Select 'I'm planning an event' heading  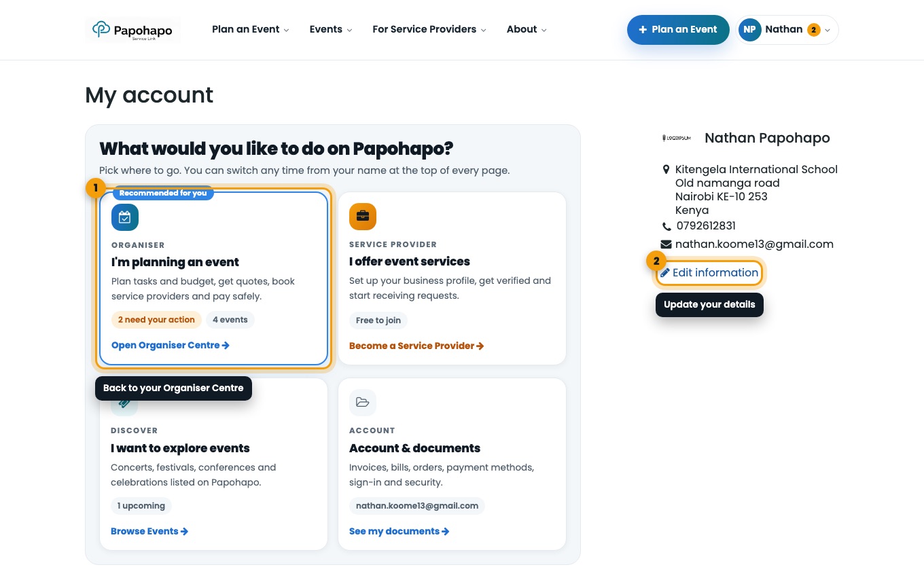[x=175, y=262]
